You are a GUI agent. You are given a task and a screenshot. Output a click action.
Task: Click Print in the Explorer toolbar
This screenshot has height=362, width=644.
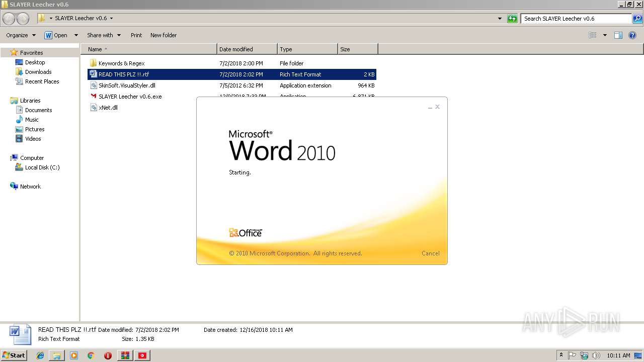136,35
